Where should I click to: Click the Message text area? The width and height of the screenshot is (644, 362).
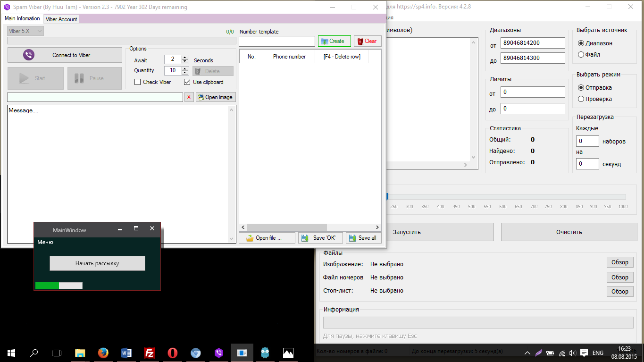tap(118, 174)
